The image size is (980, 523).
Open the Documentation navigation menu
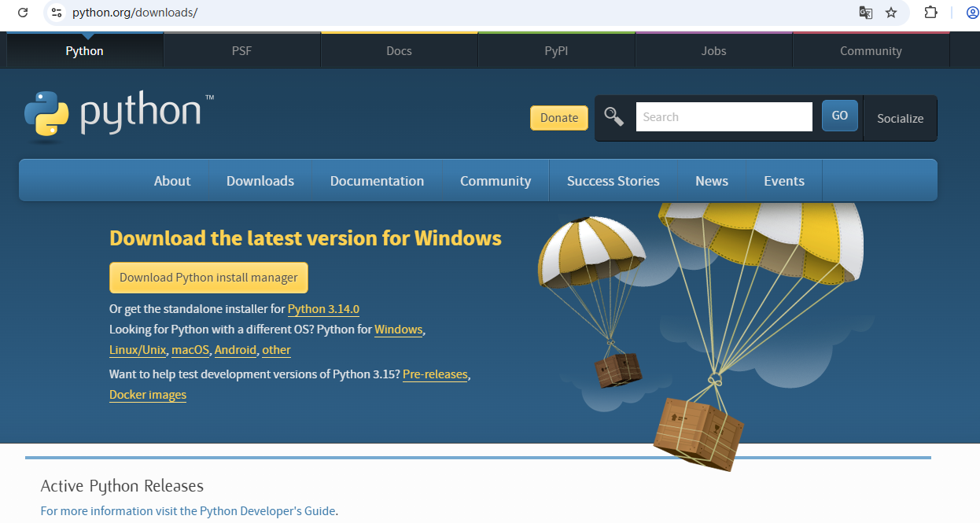pos(377,181)
